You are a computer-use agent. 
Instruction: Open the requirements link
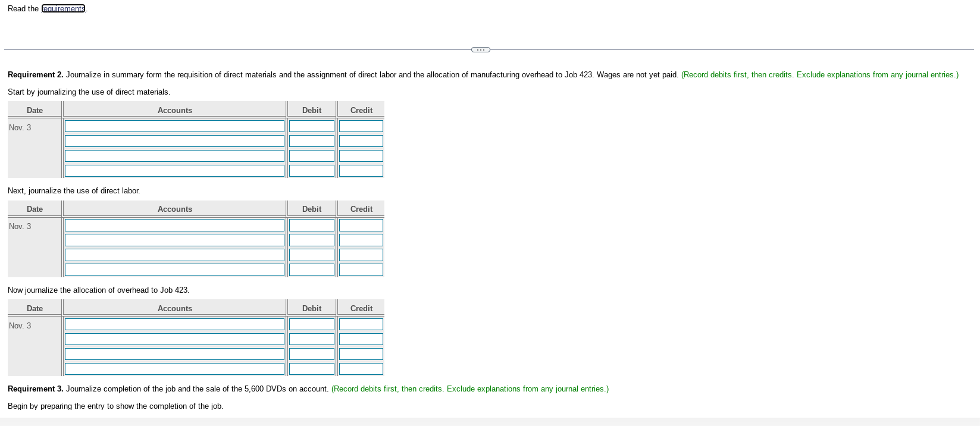click(63, 8)
